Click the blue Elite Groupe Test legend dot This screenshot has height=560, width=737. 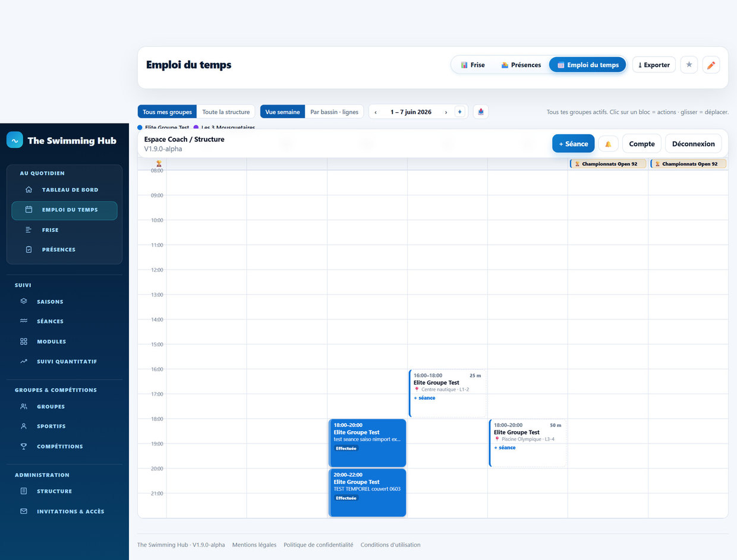tap(140, 127)
